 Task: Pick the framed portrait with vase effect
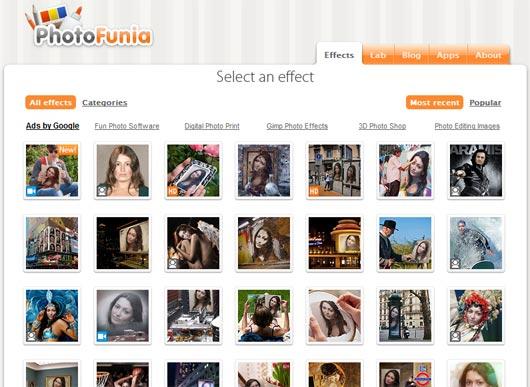(x=264, y=170)
